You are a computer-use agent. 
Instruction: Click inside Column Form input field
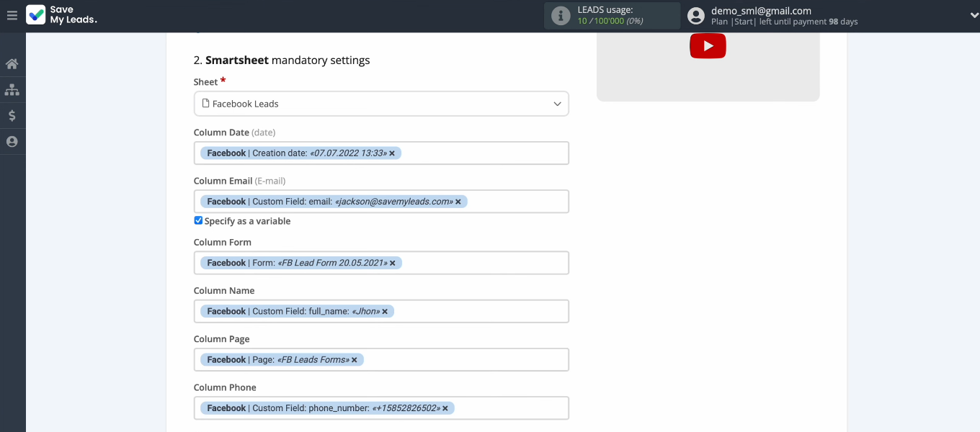coord(381,263)
